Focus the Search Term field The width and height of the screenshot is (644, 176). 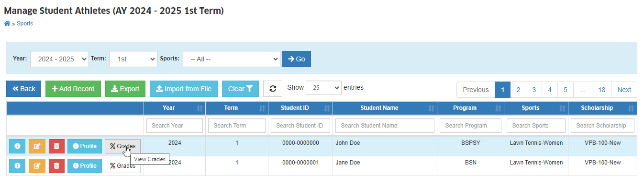pos(237,126)
